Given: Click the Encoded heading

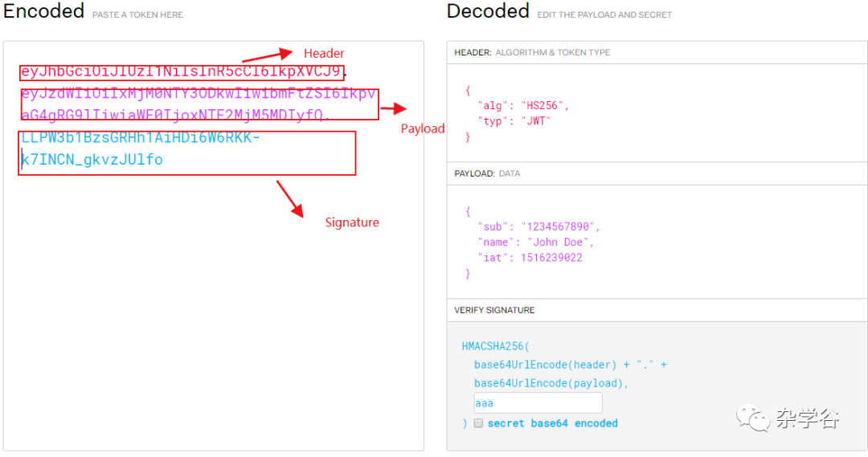Looking at the screenshot, I should click(x=43, y=11).
